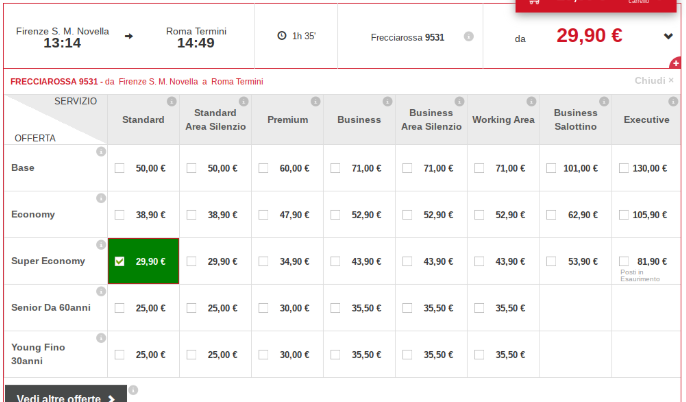Open info icon for Standard service
686x402 pixels.
coord(172,101)
